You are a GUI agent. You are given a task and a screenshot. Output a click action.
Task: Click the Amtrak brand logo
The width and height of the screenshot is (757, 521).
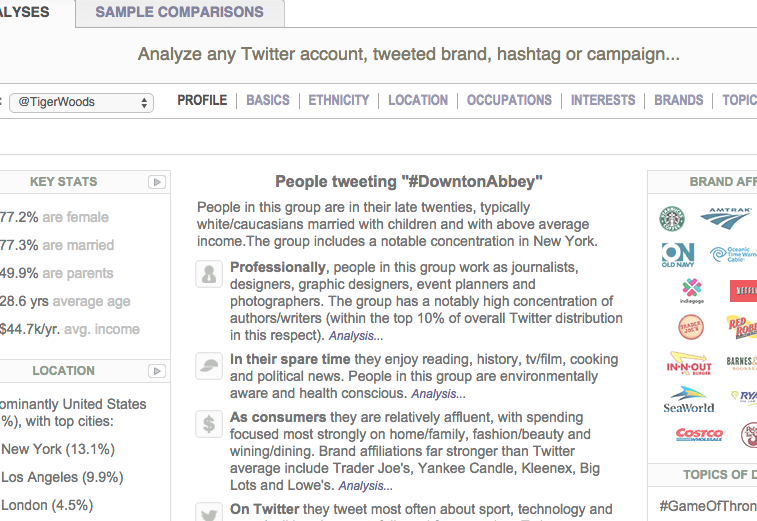coord(725,215)
